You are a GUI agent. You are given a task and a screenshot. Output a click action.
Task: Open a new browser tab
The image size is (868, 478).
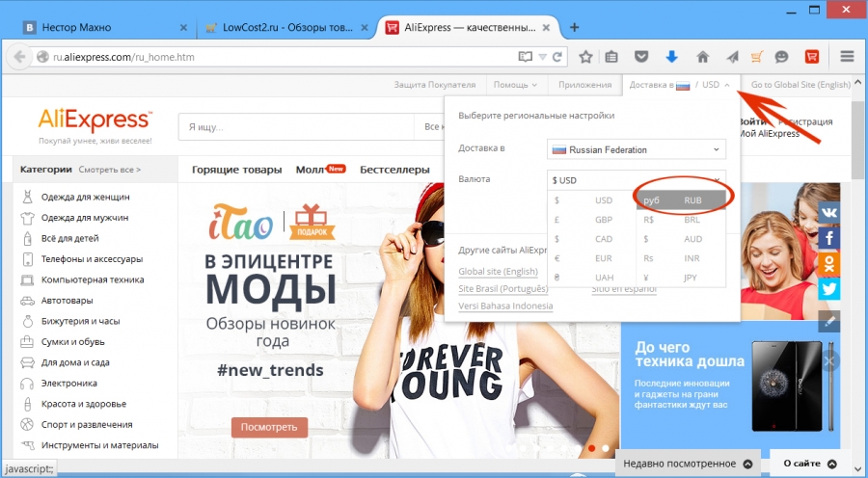[x=574, y=28]
